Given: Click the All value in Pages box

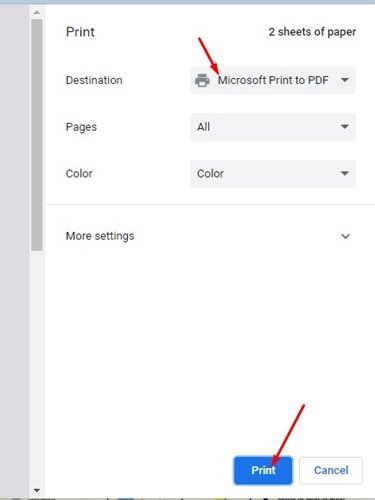Looking at the screenshot, I should click(203, 127).
